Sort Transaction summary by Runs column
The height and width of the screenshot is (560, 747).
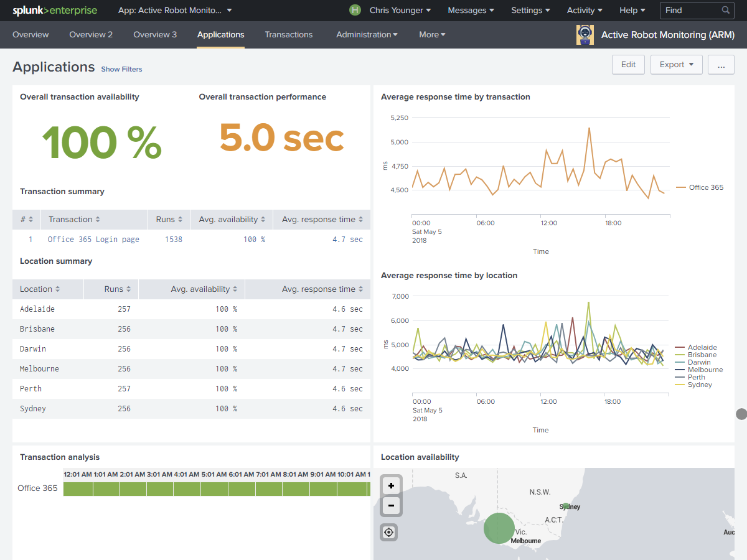(x=169, y=220)
